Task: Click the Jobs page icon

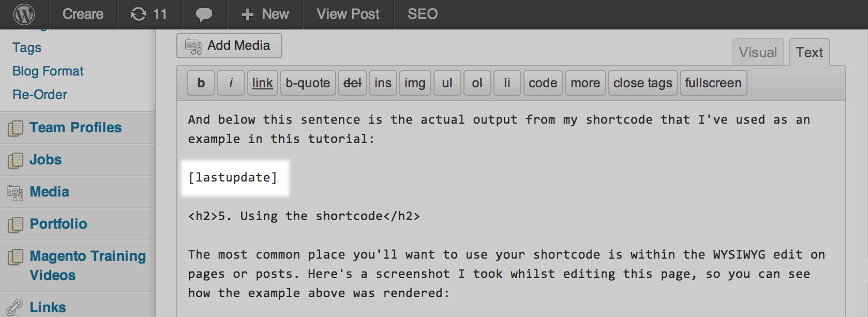Action: click(x=16, y=160)
